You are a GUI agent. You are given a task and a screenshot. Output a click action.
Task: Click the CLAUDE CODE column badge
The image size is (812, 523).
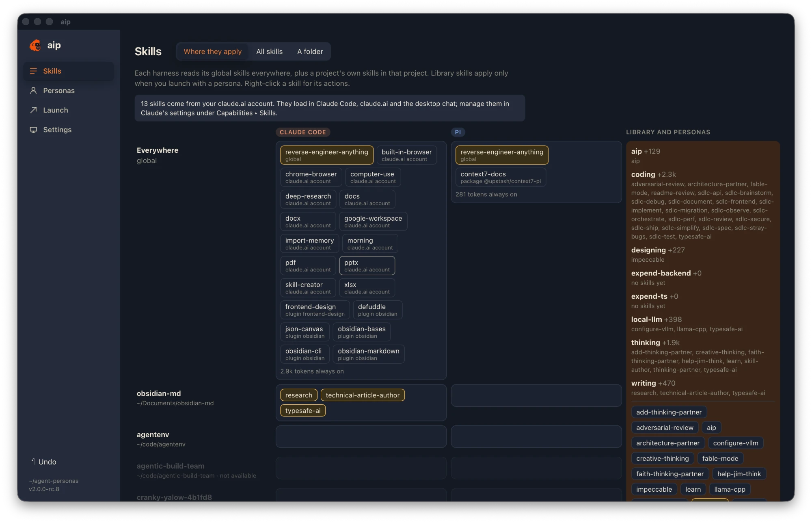303,132
